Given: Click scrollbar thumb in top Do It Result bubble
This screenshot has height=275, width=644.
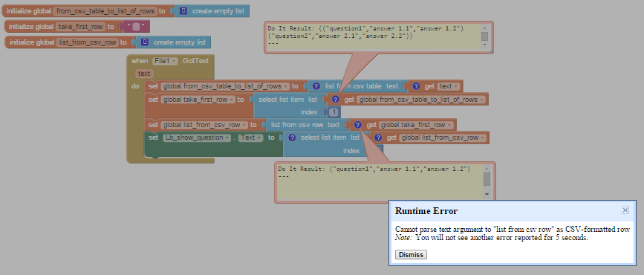Looking at the screenshot, I should point(484,36).
